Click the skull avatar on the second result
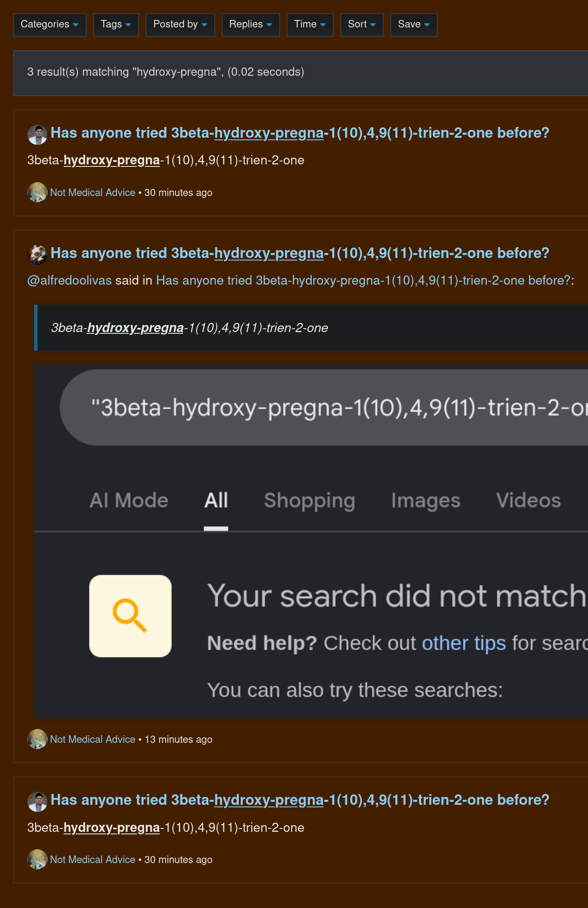 point(37,253)
